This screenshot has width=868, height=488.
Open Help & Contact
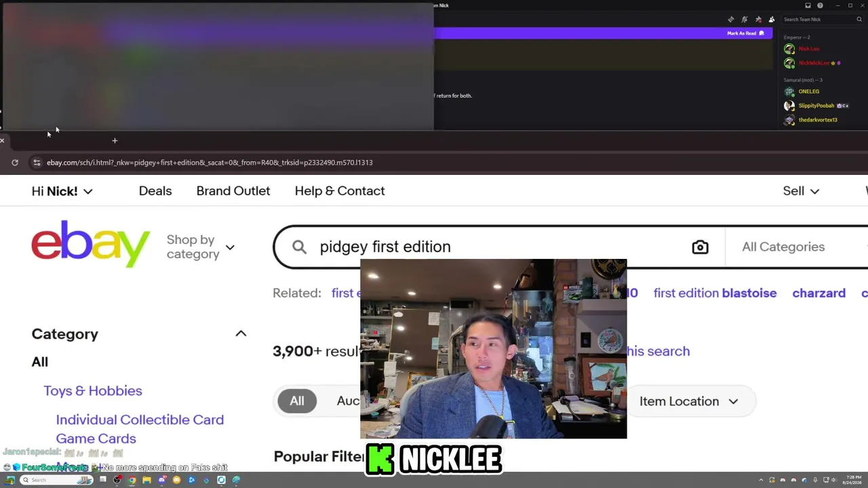340,191
